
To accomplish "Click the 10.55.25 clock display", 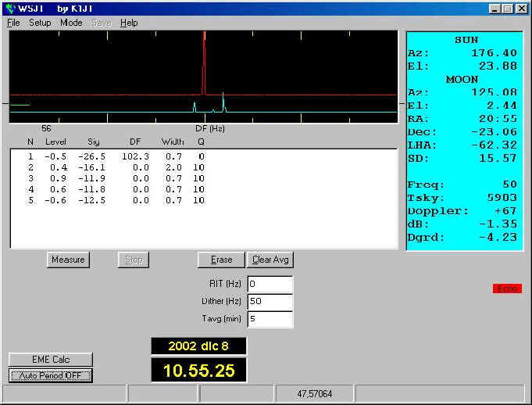I will pyautogui.click(x=198, y=371).
